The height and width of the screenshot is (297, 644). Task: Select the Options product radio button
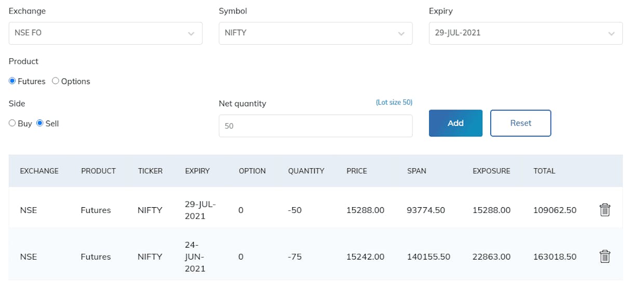[56, 81]
